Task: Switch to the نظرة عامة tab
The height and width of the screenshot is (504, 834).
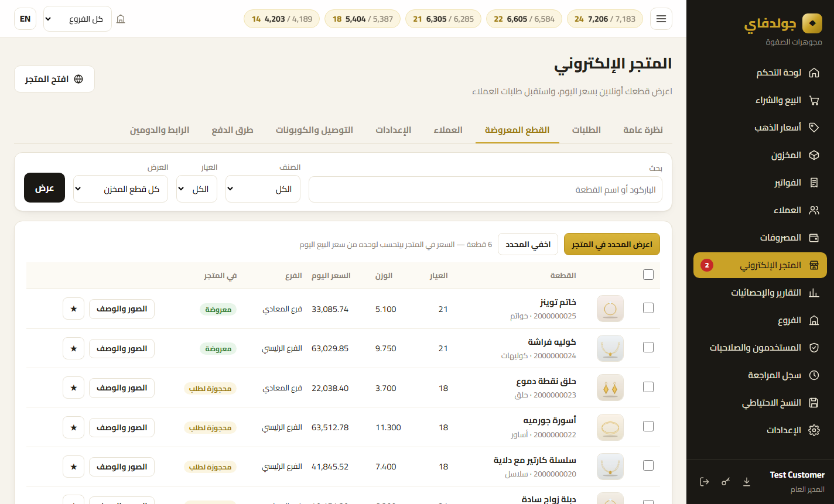Action: pos(643,129)
